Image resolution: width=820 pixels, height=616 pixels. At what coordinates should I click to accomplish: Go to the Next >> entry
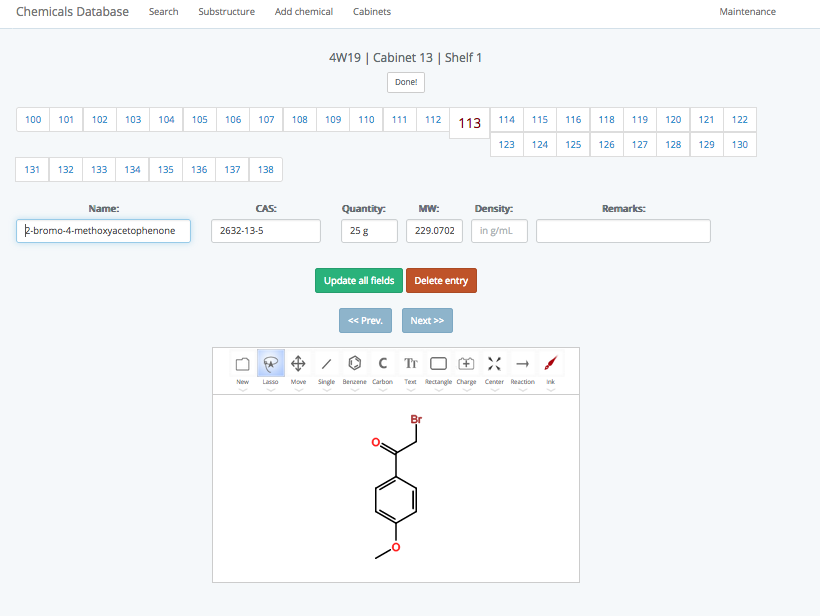pos(427,321)
